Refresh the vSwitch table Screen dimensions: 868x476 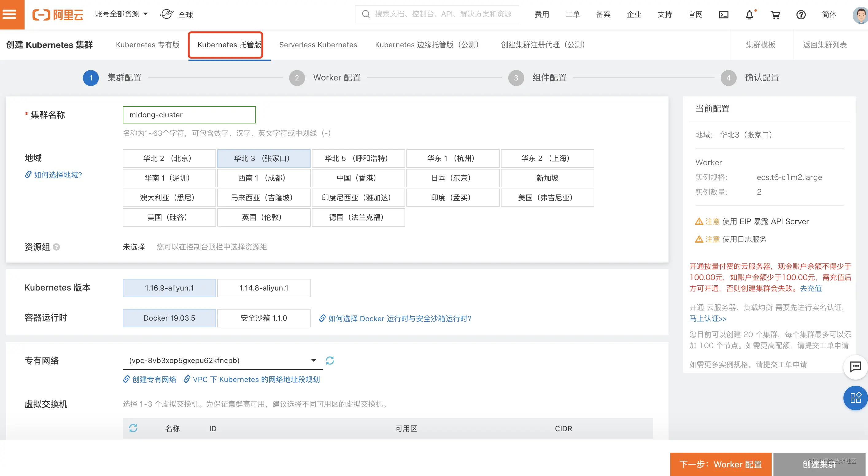133,428
